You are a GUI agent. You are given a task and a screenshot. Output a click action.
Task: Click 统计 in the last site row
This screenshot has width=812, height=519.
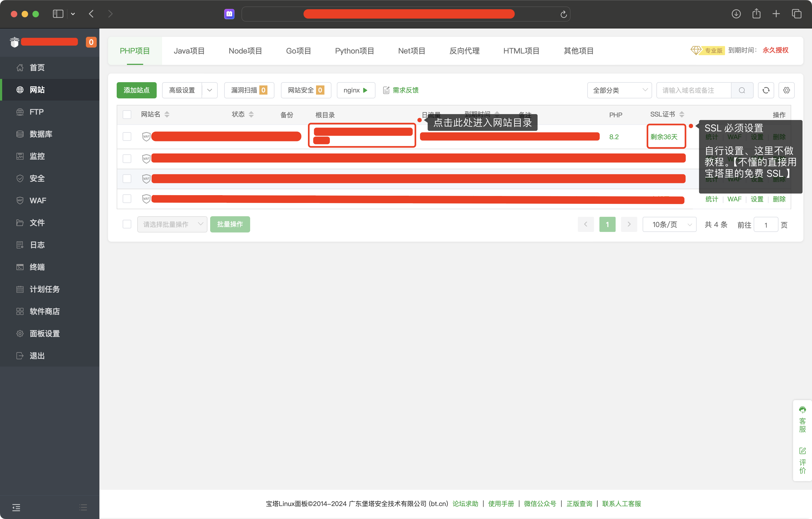[x=712, y=199]
